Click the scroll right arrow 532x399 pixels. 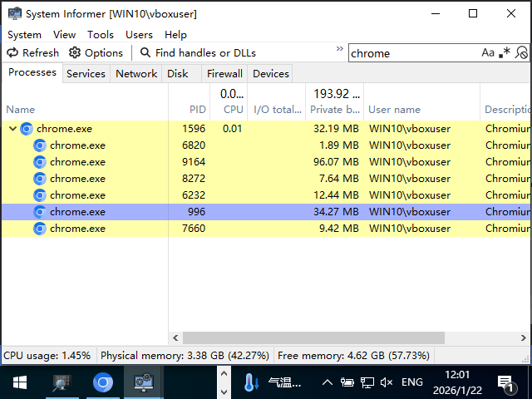coord(523,338)
